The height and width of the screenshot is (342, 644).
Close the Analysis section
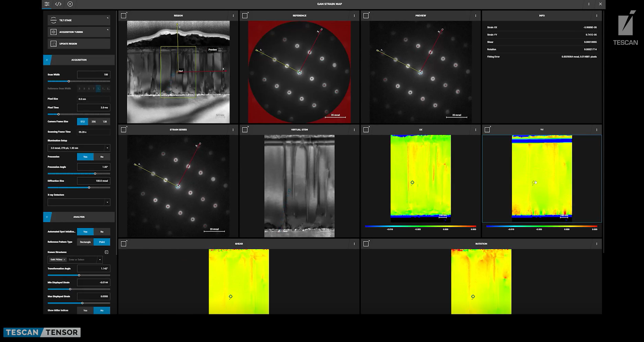[47, 217]
